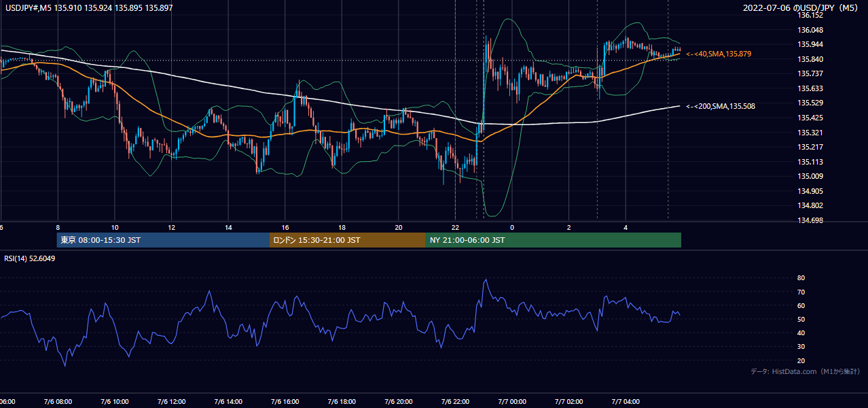Click the 7/7 04:00 time axis label
The width and height of the screenshot is (868, 408).
click(x=626, y=402)
